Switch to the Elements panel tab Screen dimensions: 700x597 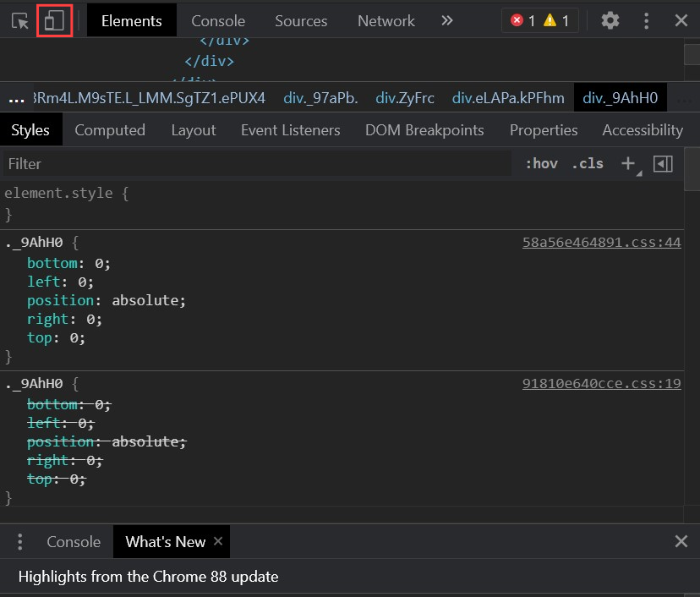131,21
